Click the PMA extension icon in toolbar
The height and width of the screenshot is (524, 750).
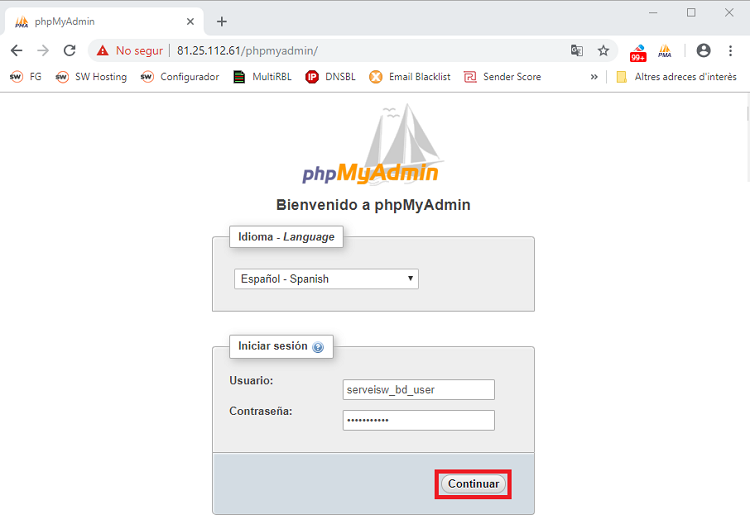pos(664,51)
